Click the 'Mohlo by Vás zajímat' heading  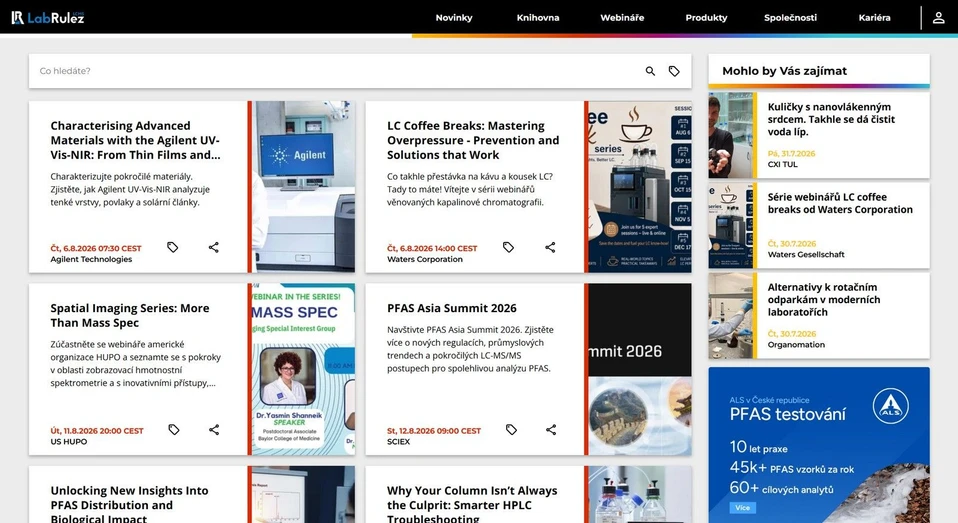(784, 71)
